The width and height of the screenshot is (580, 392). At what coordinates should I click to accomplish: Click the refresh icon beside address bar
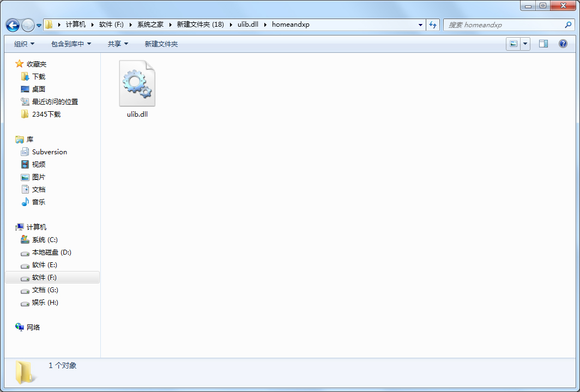click(x=433, y=25)
